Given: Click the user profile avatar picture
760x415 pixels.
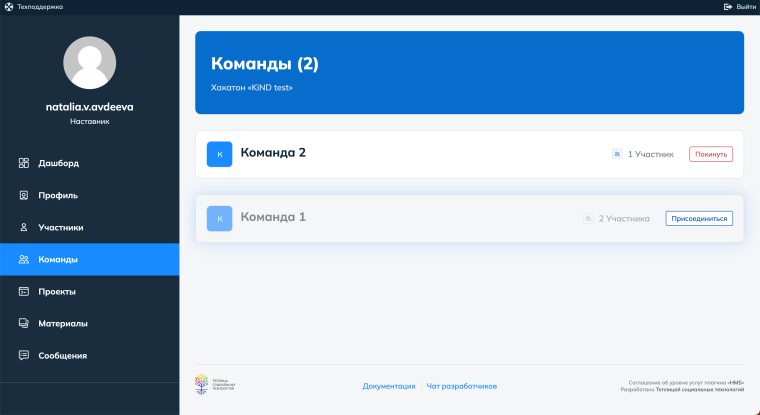Looking at the screenshot, I should point(89,62).
